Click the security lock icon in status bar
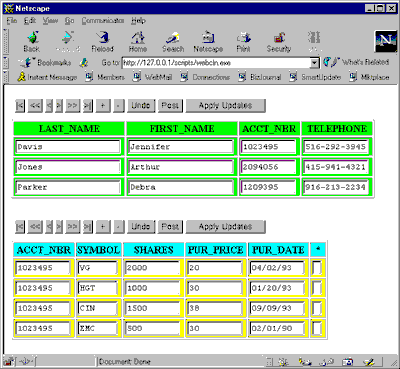400x369 pixels. 9,361
